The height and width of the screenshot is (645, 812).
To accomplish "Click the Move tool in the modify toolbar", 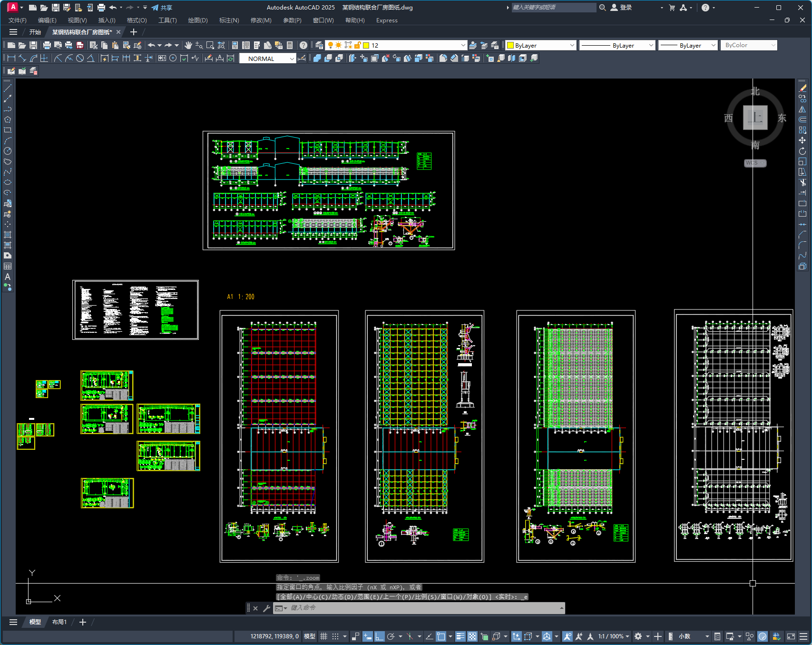I will [x=802, y=140].
